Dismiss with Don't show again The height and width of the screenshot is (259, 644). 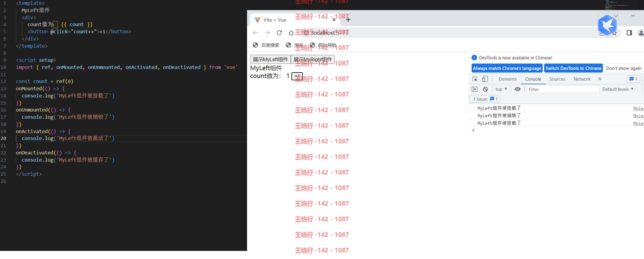[624, 68]
